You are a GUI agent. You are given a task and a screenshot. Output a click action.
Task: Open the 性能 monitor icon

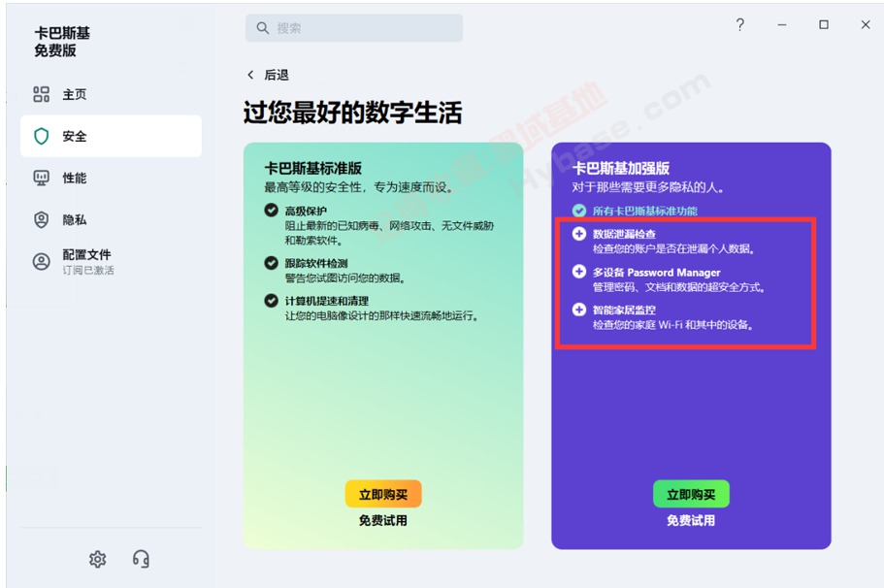(x=41, y=179)
